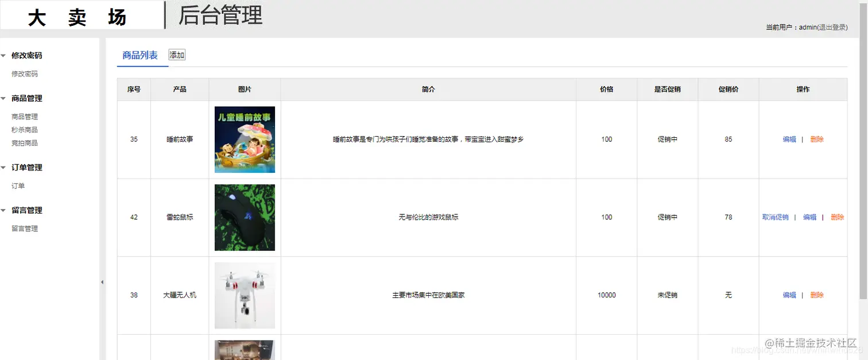Collapse the 订单管理 sidebar section arrow

point(3,168)
